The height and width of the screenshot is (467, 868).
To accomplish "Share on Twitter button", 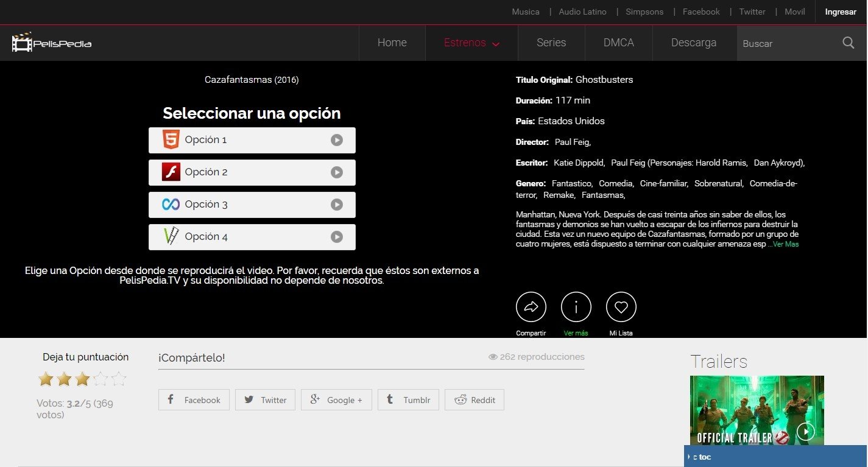I will tap(265, 400).
